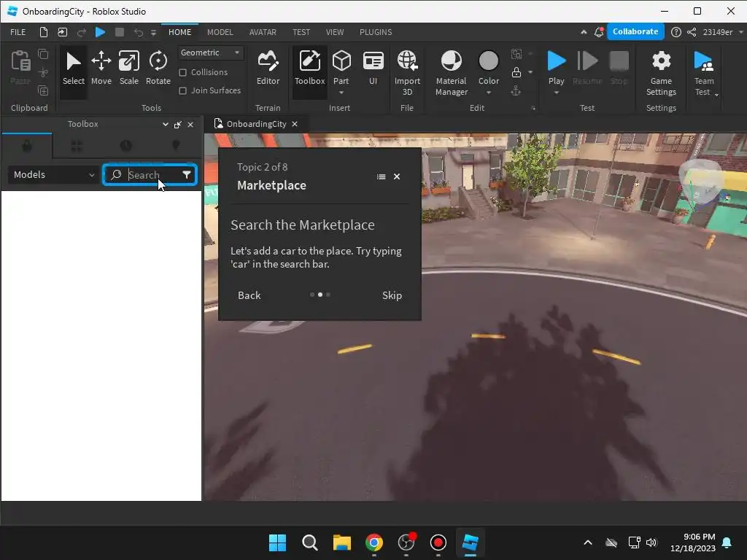This screenshot has height=560, width=747.
Task: Insert a Part from the ribbon
Action: [x=341, y=66]
